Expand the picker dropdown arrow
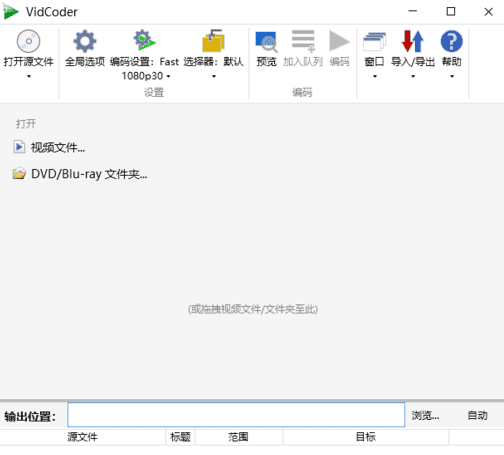Screen dimensions: 504x455 214,76
